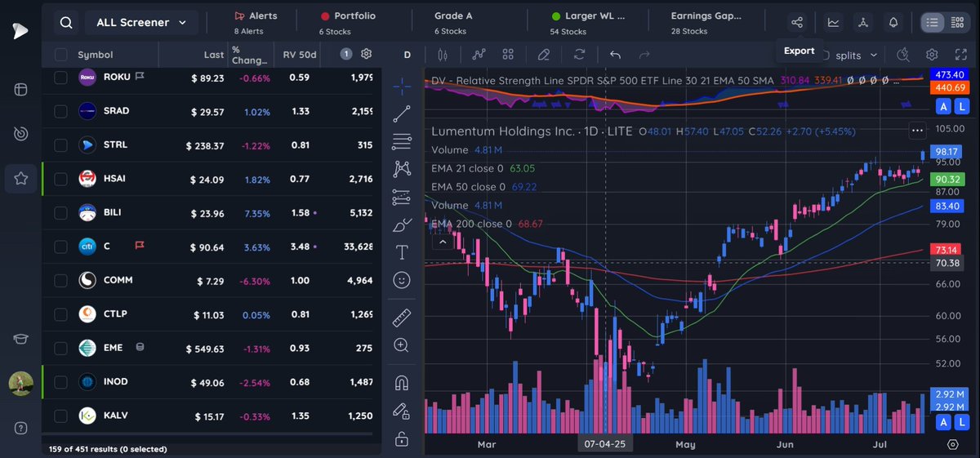Select the ruler measure tool

click(402, 318)
